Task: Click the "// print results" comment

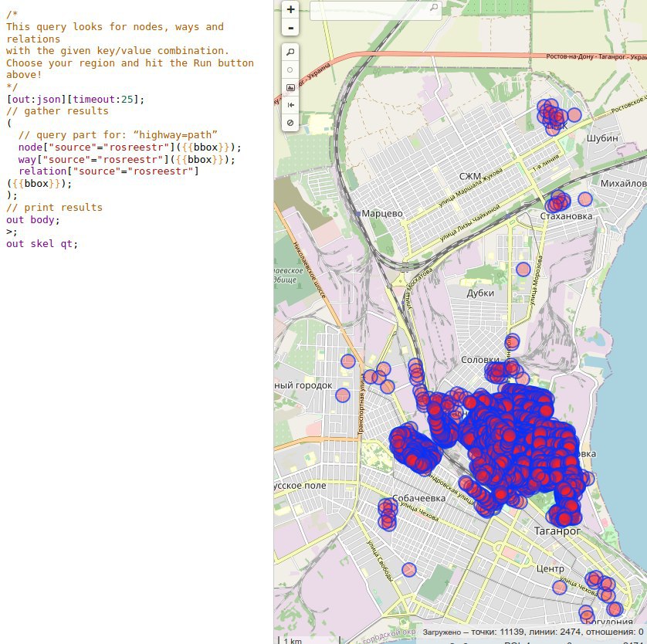Action: pos(54,208)
